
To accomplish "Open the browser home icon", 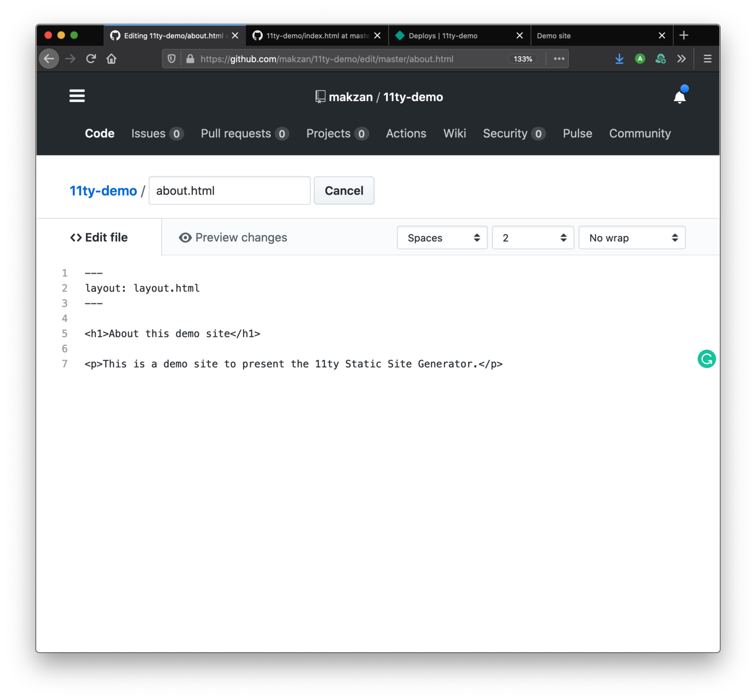I will 111,59.
